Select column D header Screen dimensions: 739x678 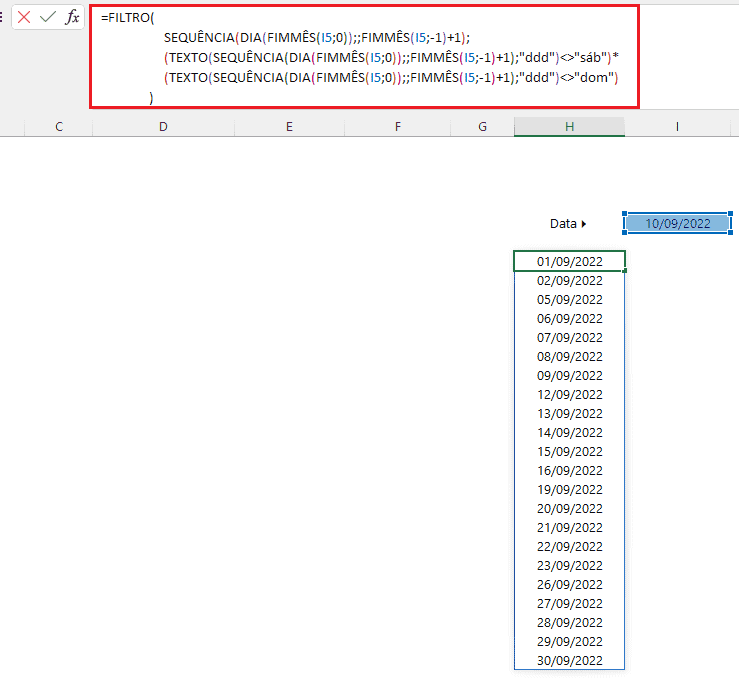[163, 127]
